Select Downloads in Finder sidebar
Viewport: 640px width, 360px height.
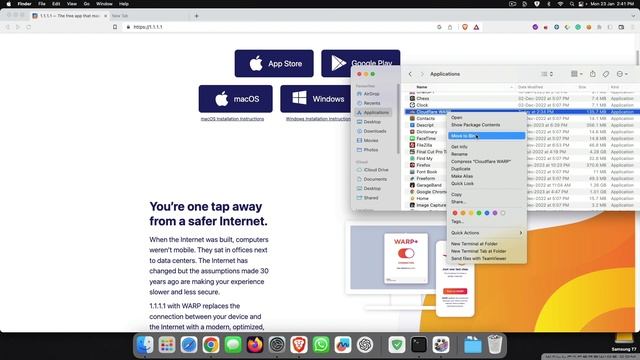371,131
